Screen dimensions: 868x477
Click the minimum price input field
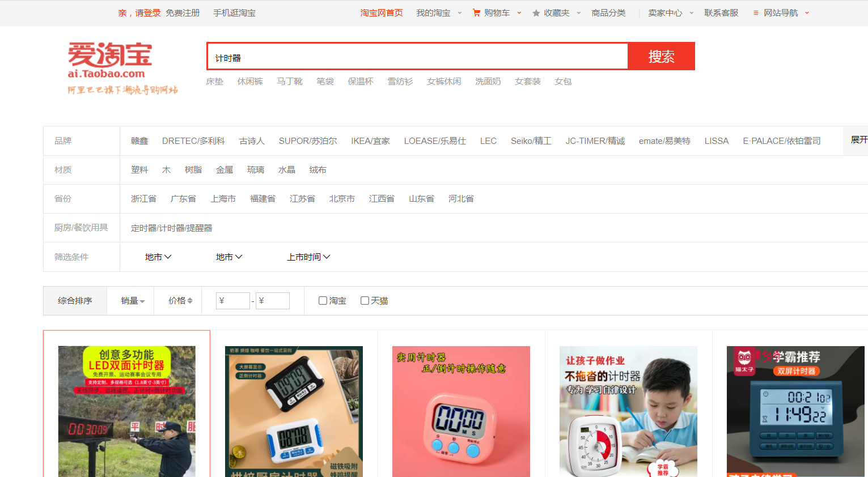[x=233, y=301]
